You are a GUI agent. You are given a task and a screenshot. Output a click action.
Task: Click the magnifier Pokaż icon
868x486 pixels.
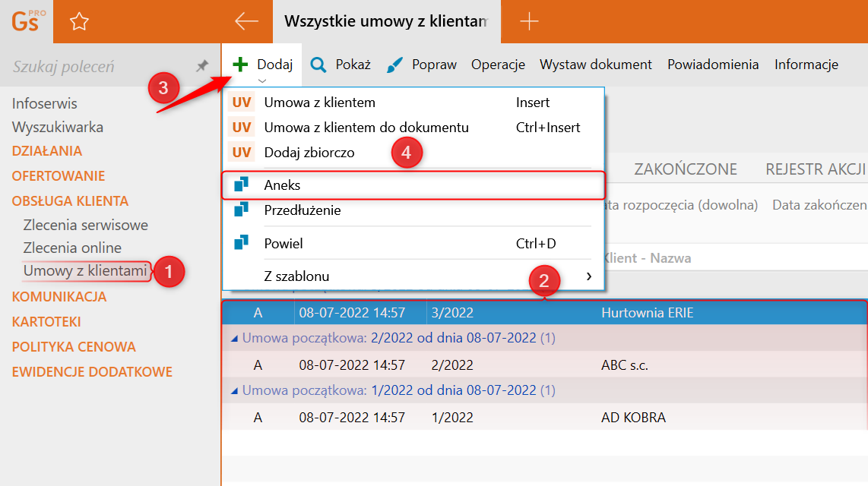pos(318,65)
